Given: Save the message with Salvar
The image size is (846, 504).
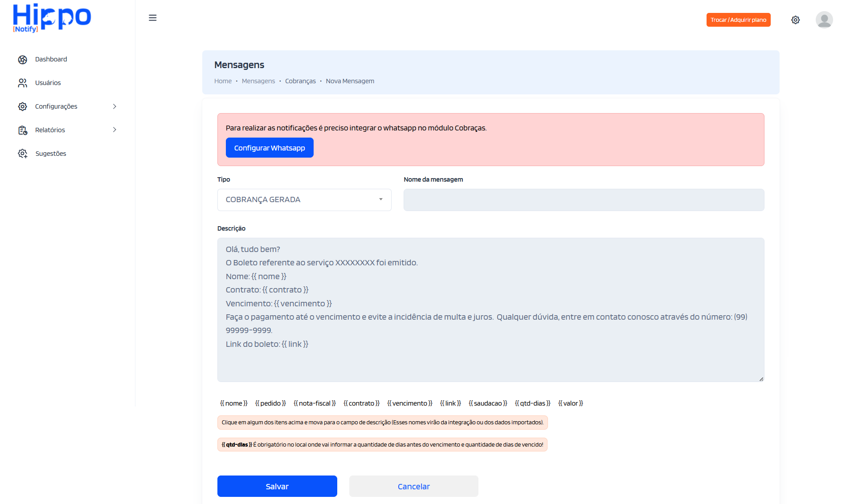Looking at the screenshot, I should click(277, 486).
